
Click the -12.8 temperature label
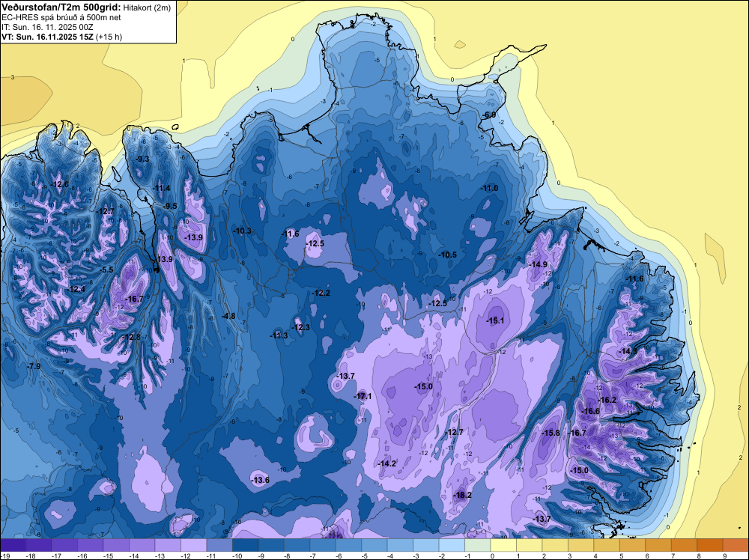(x=131, y=337)
